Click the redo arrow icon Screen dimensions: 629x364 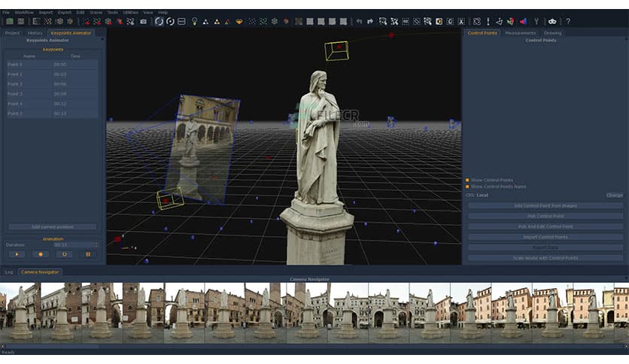370,21
